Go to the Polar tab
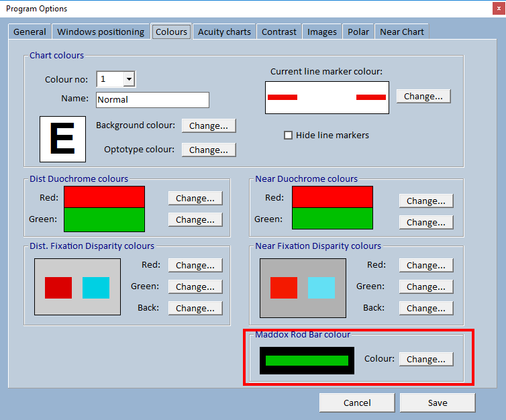This screenshot has height=420, width=506. click(x=358, y=32)
